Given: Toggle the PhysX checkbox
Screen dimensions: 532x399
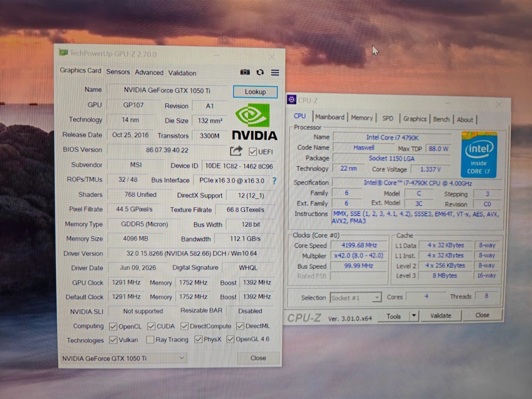Looking at the screenshot, I should [198, 339].
